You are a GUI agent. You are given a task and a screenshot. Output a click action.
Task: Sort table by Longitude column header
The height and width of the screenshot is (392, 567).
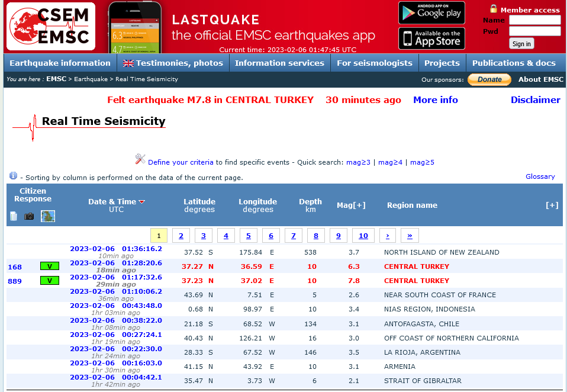tap(257, 202)
